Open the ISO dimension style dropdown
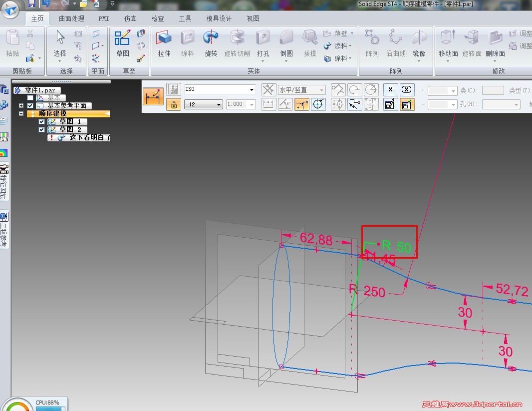Image resolution: width=532 pixels, height=411 pixels. [252, 89]
